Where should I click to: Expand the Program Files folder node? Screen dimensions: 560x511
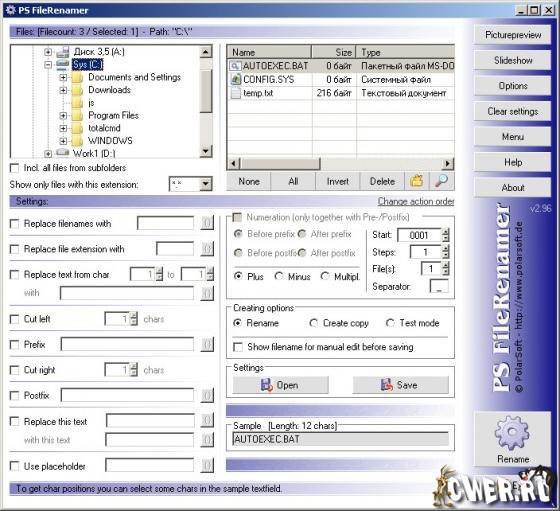click(63, 116)
